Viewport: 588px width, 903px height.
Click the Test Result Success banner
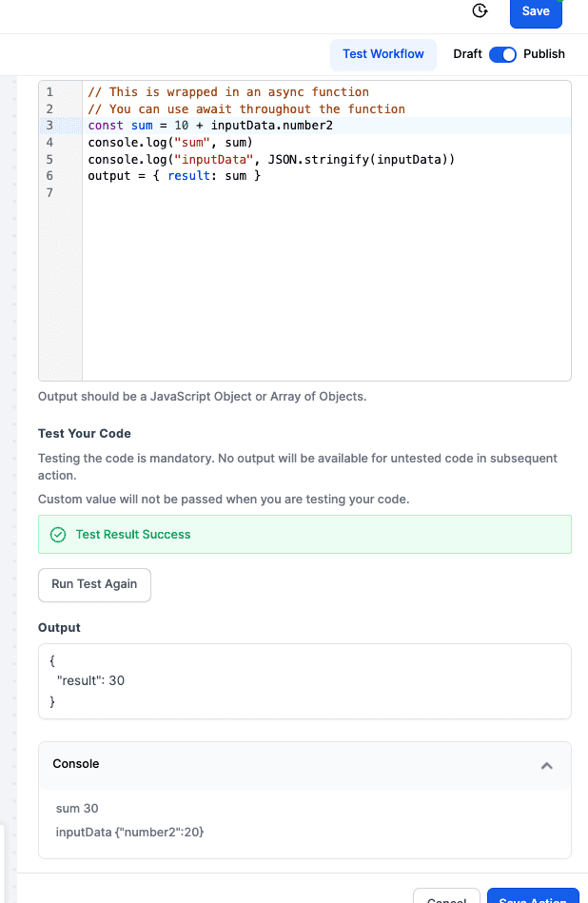(x=304, y=535)
